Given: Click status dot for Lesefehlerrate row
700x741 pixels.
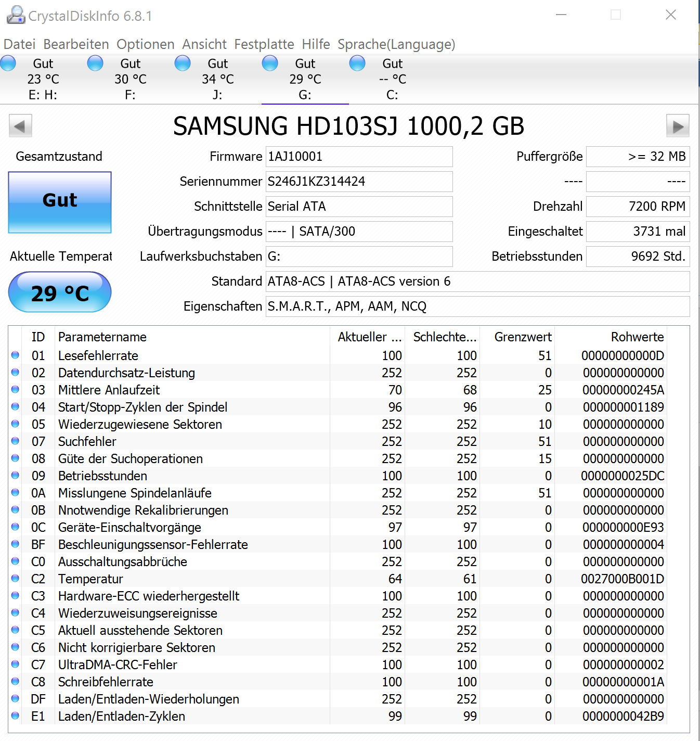Looking at the screenshot, I should 15,355.
